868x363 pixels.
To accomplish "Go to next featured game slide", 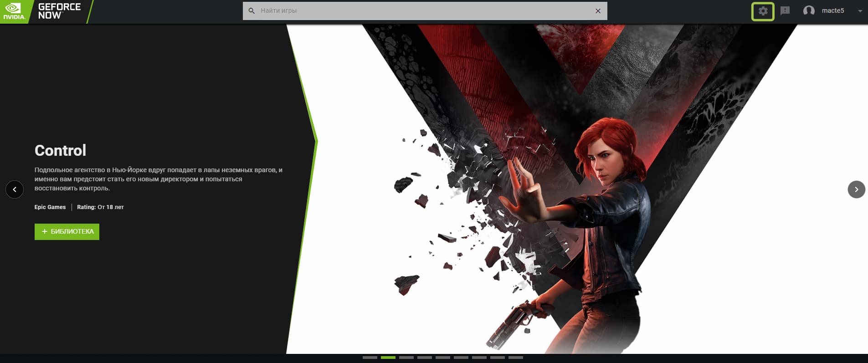I will click(x=856, y=189).
